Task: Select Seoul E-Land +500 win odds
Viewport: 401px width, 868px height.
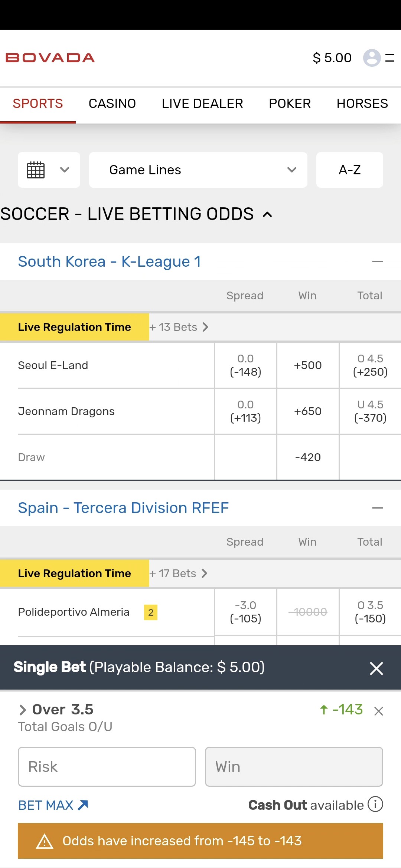Action: 307,365
